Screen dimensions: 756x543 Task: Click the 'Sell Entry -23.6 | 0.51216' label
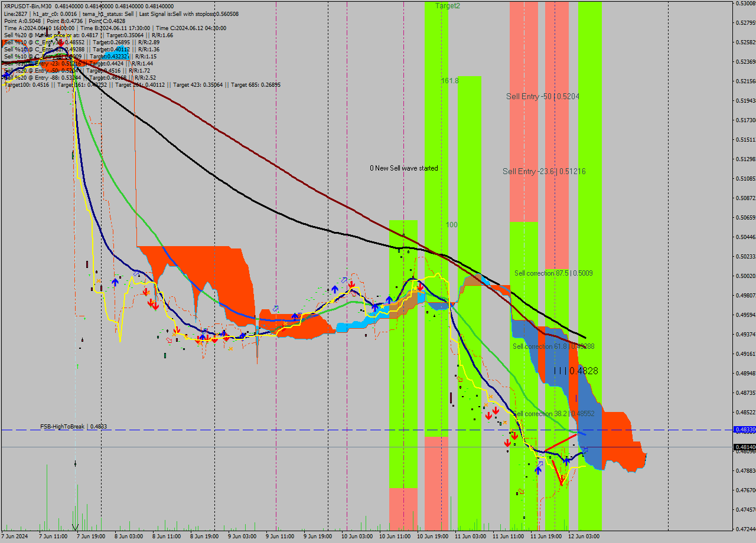[544, 171]
